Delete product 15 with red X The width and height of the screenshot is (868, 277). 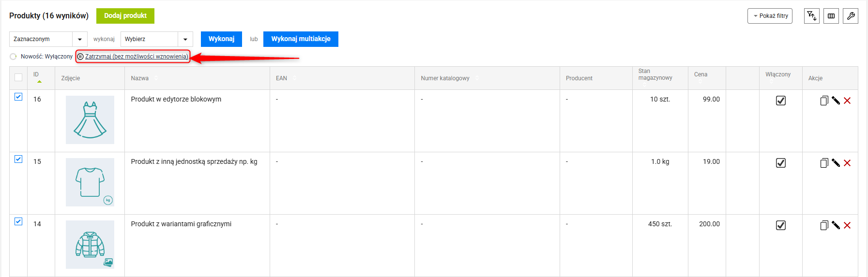(847, 163)
